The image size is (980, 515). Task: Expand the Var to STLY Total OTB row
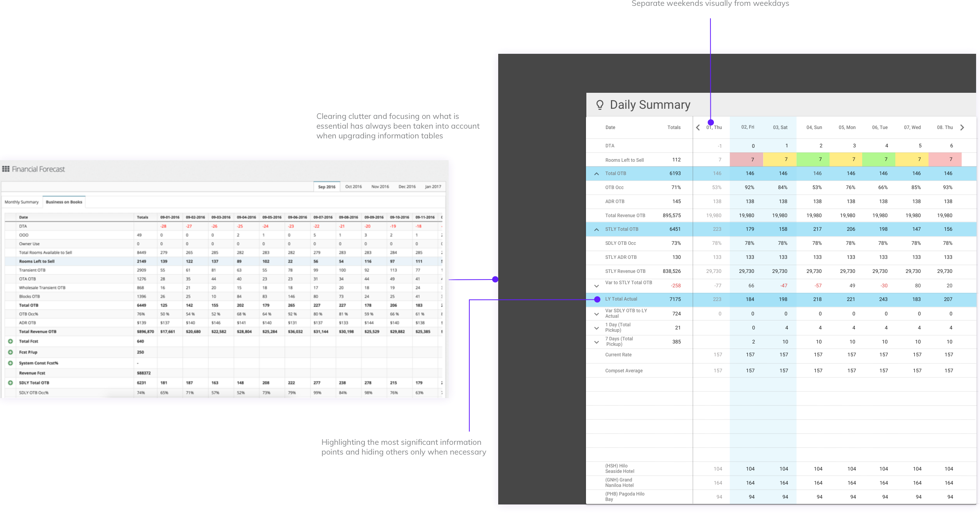click(x=597, y=286)
